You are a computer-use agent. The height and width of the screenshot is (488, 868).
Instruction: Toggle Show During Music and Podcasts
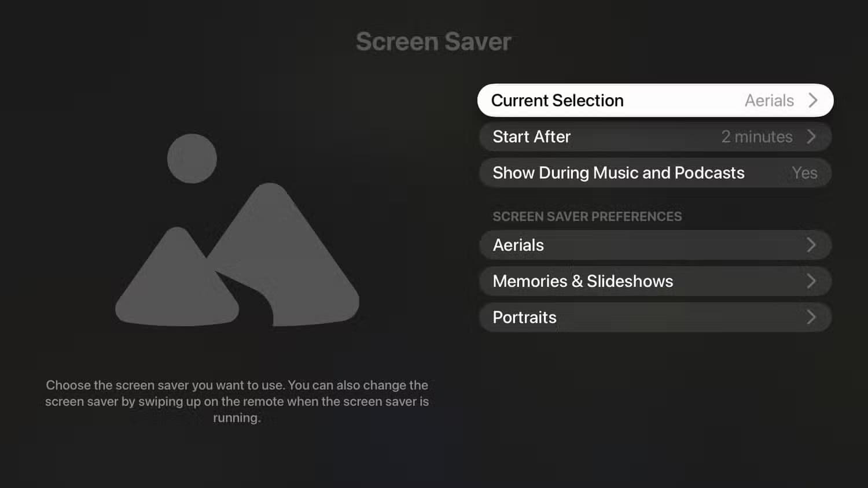[x=655, y=173]
